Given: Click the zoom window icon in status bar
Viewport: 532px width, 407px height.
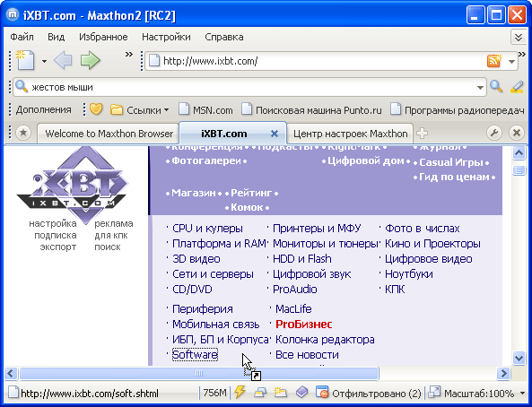Looking at the screenshot, I should (x=434, y=393).
